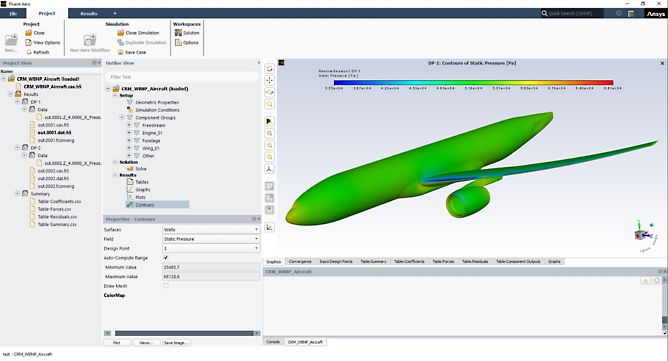The height and width of the screenshot is (361, 668).
Task: Click Refresh in the Project group
Action: tap(38, 52)
